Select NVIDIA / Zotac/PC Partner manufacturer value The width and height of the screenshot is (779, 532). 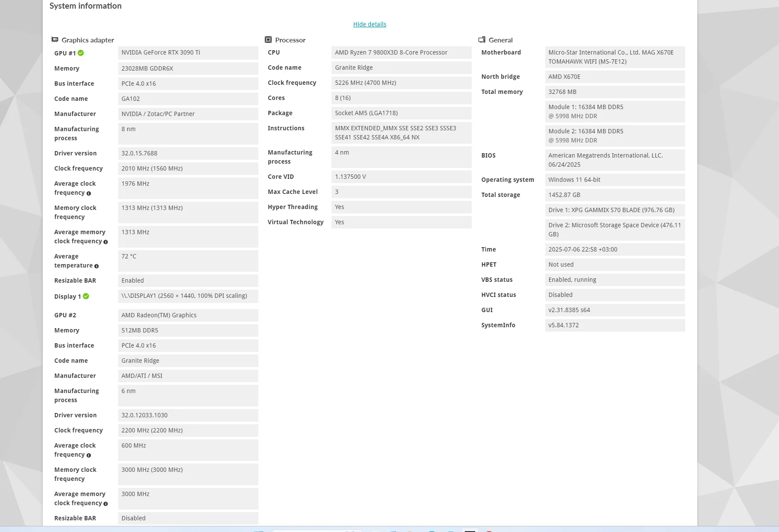pos(188,114)
